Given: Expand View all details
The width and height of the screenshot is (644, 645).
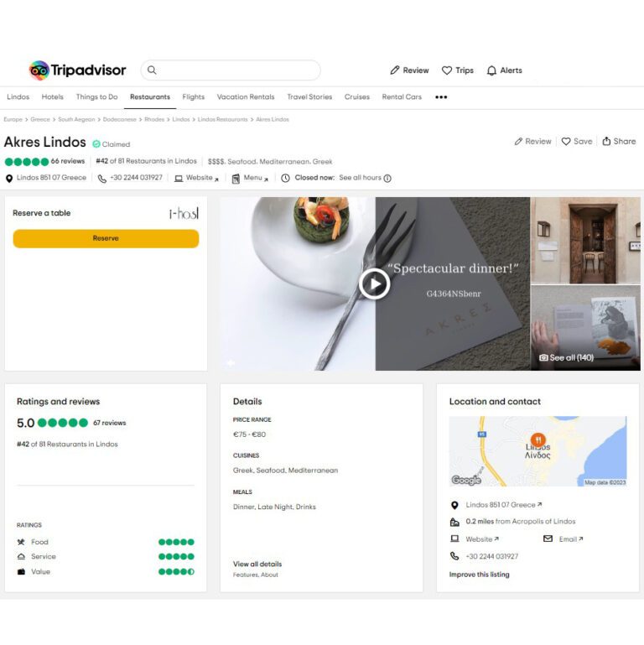Looking at the screenshot, I should click(x=257, y=564).
